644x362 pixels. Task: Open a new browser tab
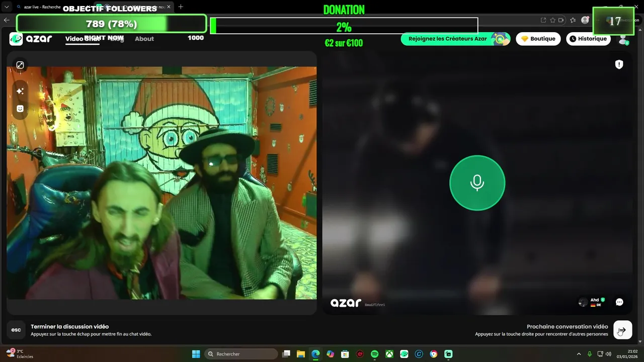pos(181,7)
